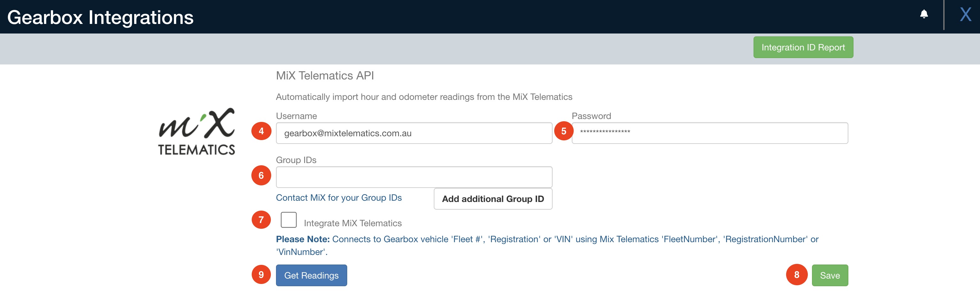Open the Integration ID Report

[x=803, y=48]
